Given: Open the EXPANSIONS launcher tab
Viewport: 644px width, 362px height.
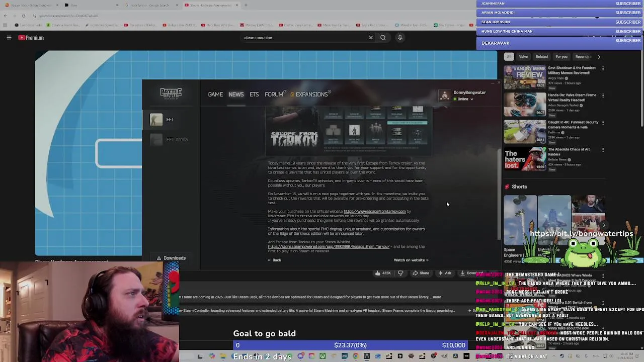Looking at the screenshot, I should pyautogui.click(x=310, y=95).
